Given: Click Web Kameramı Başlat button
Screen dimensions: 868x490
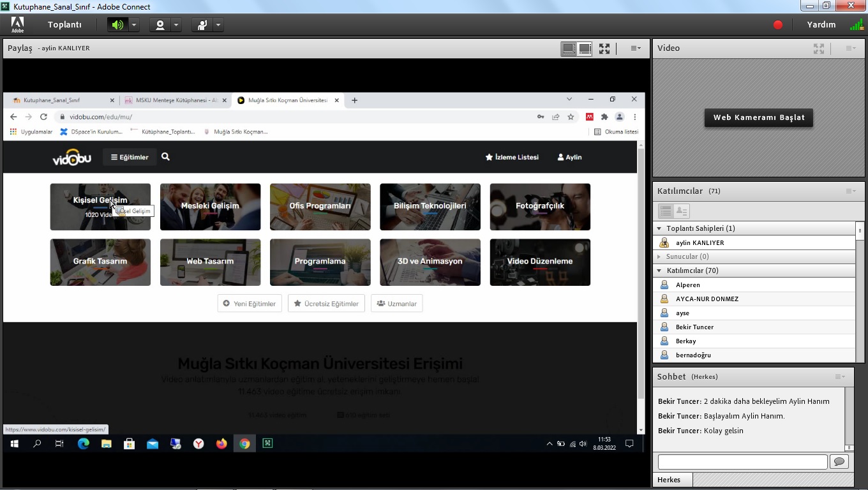Looking at the screenshot, I should pyautogui.click(x=759, y=117).
